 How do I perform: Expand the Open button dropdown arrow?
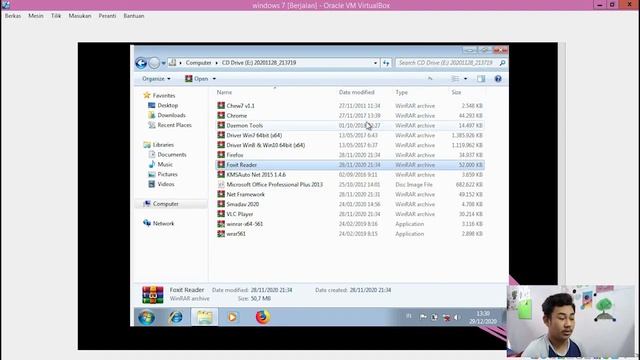214,79
